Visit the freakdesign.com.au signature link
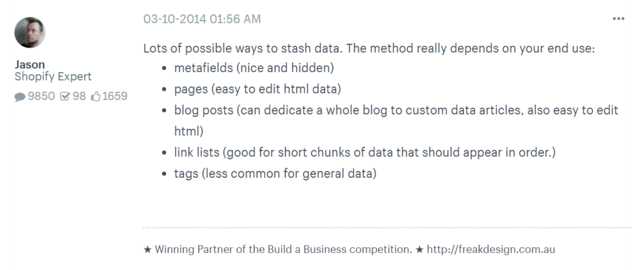 click(x=491, y=249)
